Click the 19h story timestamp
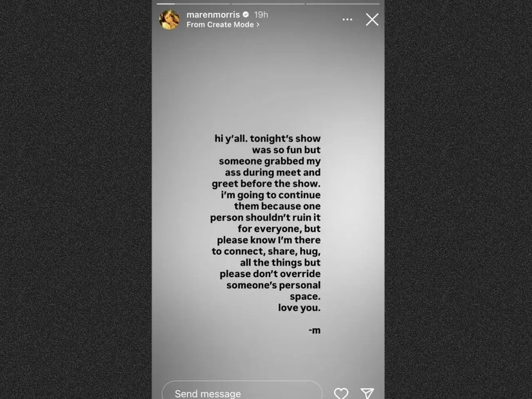This screenshot has height=399, width=532. (261, 15)
